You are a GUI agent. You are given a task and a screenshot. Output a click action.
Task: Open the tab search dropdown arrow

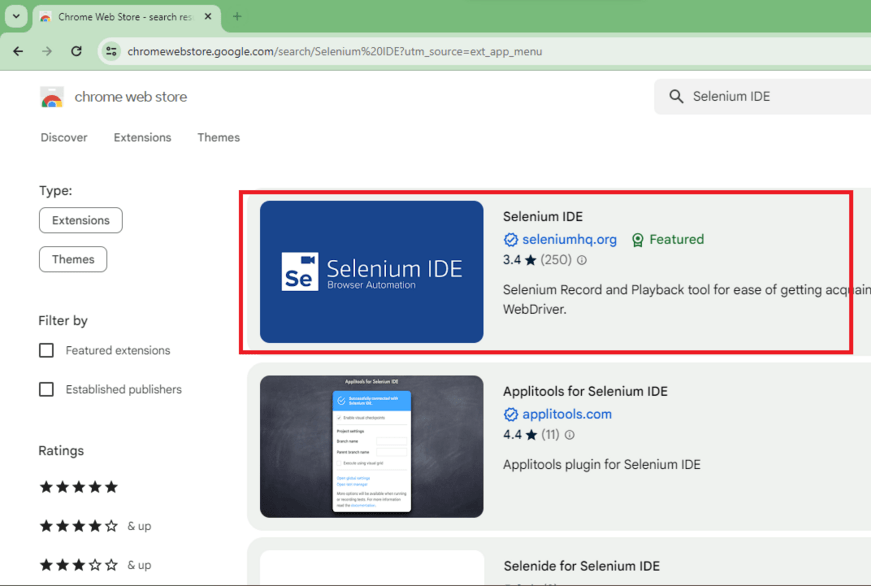point(16,16)
